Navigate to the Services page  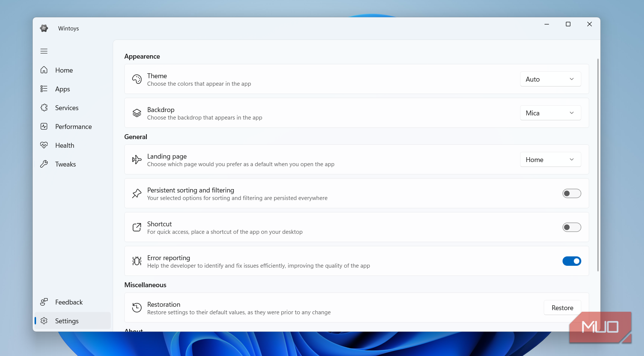click(73, 108)
